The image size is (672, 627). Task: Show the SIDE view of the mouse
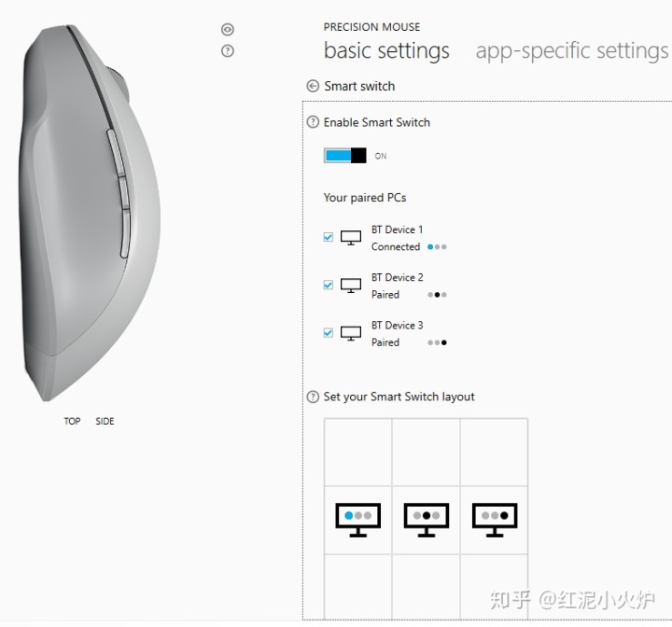pyautogui.click(x=105, y=422)
